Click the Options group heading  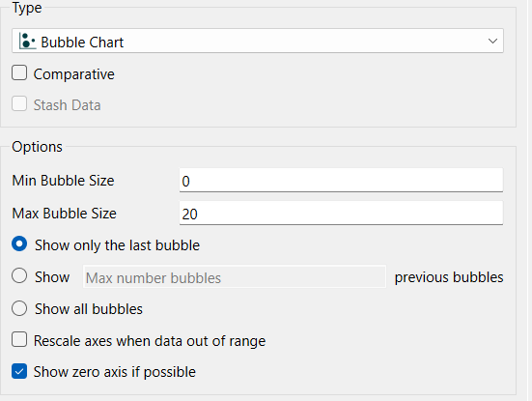[x=37, y=147]
